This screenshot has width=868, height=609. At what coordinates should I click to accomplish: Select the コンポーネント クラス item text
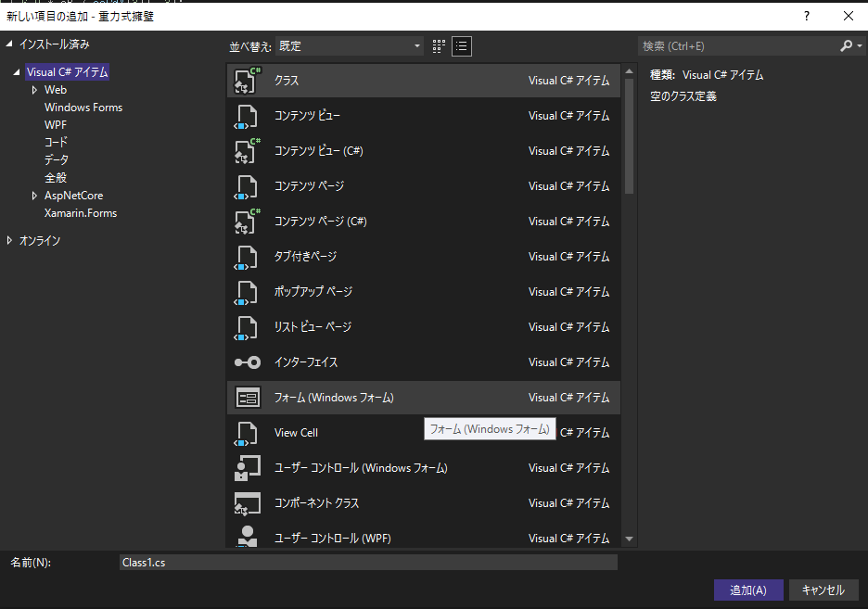point(316,503)
